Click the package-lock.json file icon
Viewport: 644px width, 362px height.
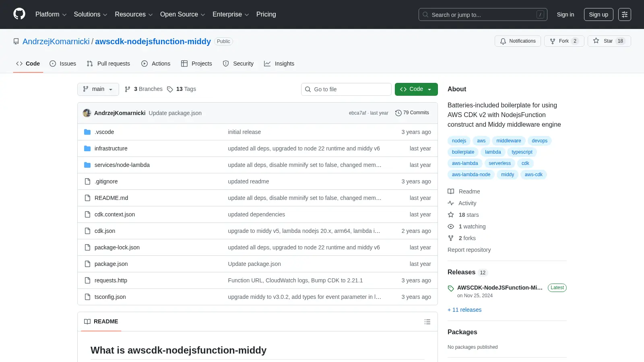coord(87,247)
